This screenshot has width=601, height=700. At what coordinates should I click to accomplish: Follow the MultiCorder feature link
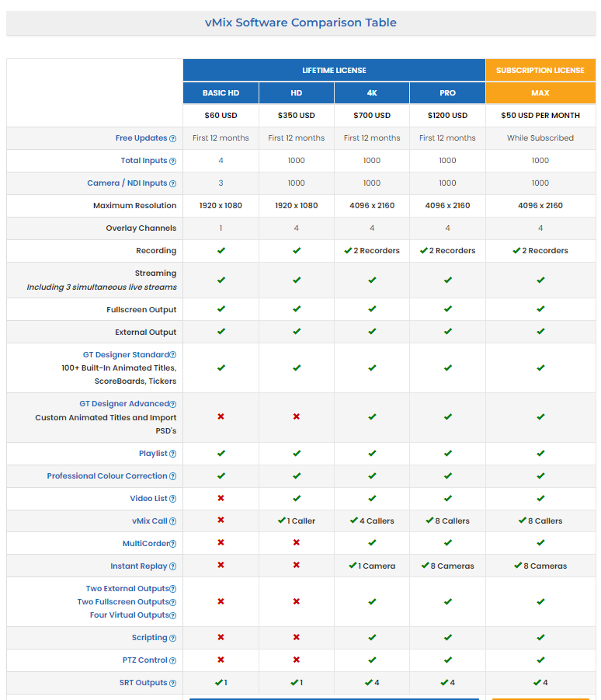145,544
